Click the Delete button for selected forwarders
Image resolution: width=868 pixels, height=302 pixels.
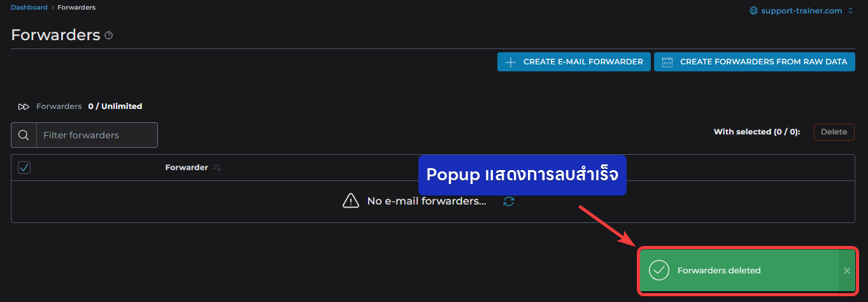tap(834, 132)
